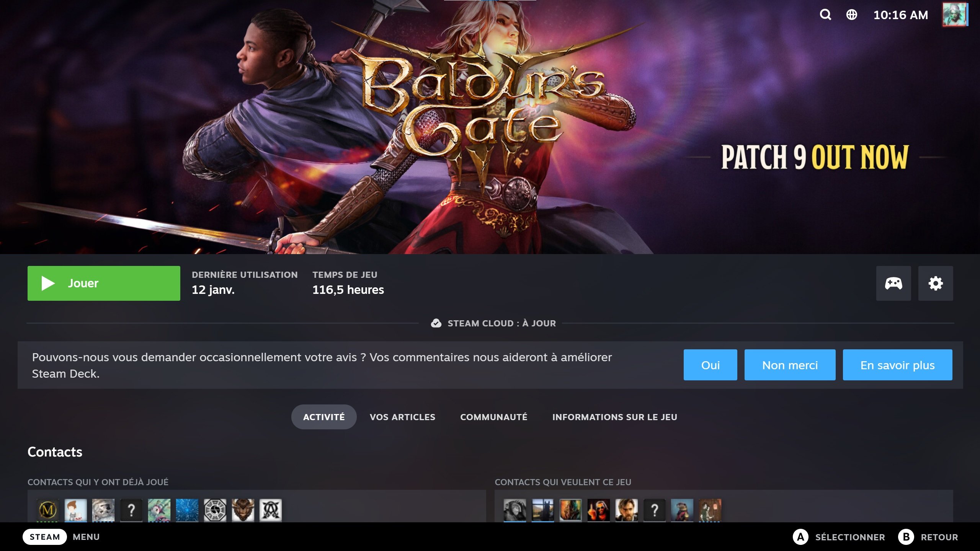The image size is (980, 551).
Task: Open the globe network icon
Action: click(851, 15)
